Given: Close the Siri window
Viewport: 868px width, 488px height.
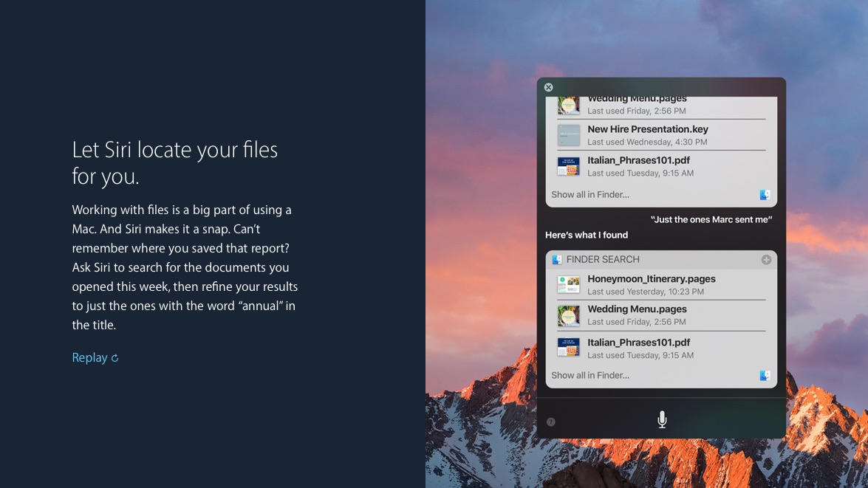Looking at the screenshot, I should click(548, 87).
